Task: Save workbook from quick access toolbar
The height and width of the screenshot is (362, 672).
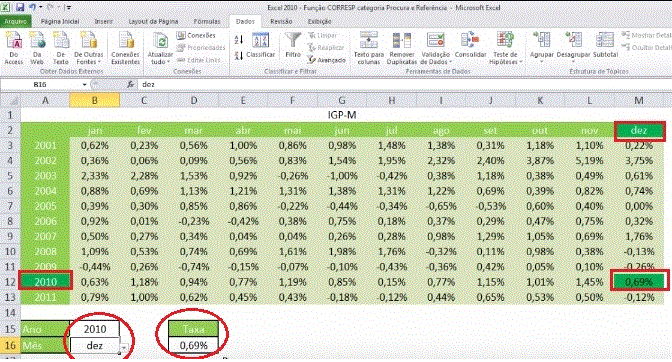Action: pyautogui.click(x=20, y=7)
